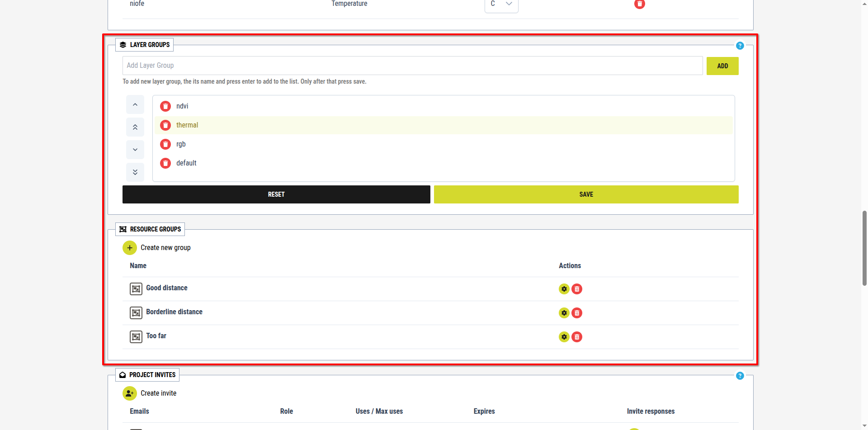Move selected layer group up one
This screenshot has width=868, height=430.
135,104
